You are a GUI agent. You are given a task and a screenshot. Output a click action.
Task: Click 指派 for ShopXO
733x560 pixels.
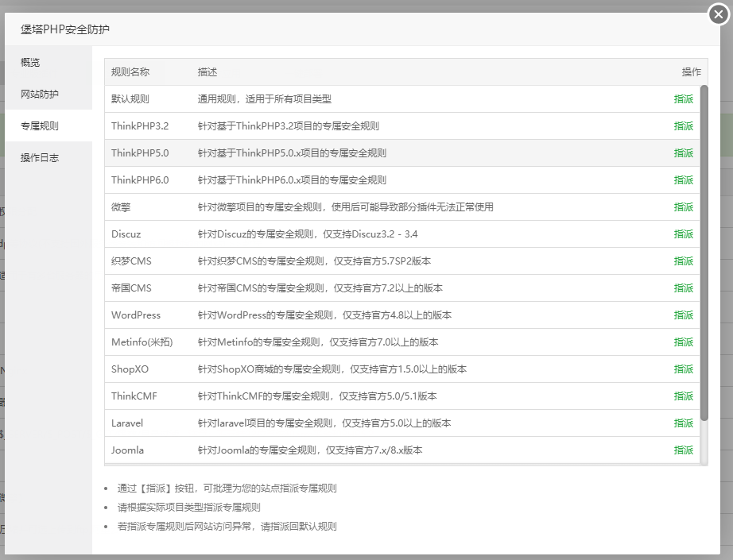coord(684,369)
